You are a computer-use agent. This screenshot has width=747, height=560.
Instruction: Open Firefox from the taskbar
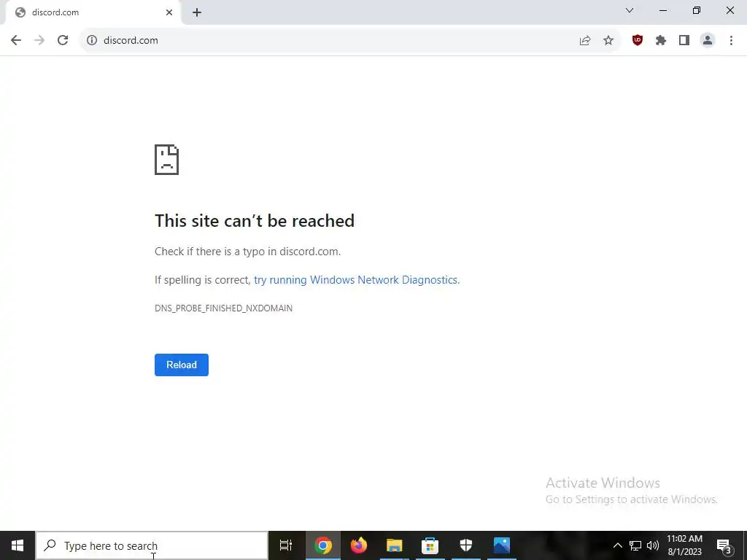[x=359, y=545]
